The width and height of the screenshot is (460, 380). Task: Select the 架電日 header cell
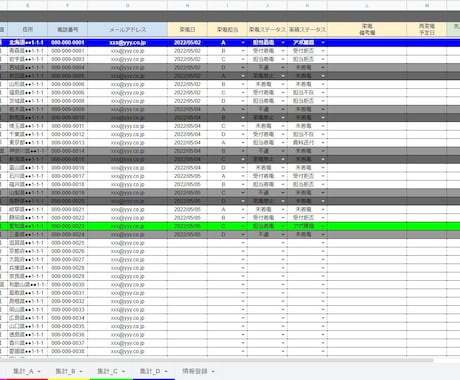click(187, 29)
